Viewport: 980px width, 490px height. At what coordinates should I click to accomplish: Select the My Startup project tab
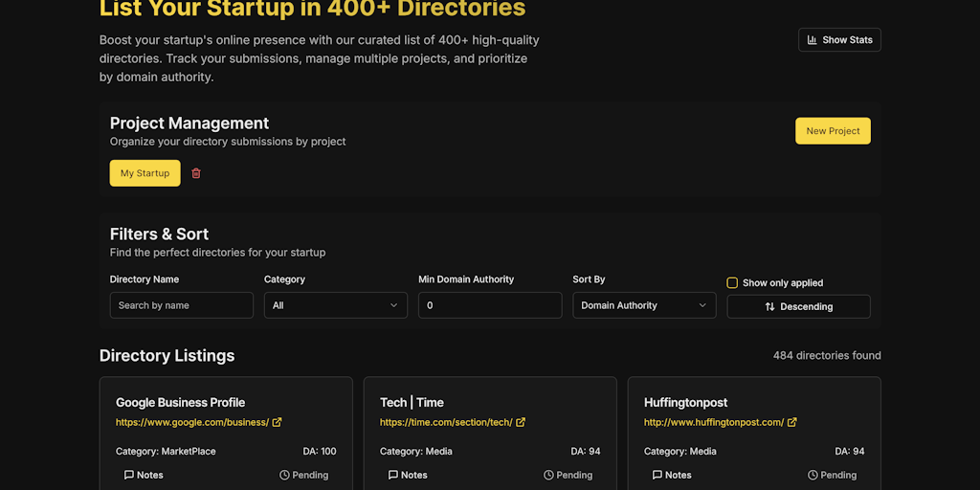click(x=145, y=173)
